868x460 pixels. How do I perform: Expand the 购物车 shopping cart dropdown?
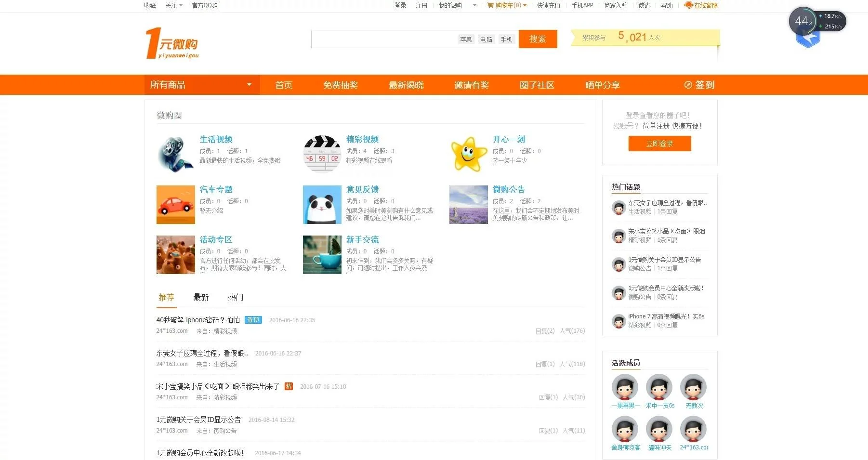click(525, 5)
